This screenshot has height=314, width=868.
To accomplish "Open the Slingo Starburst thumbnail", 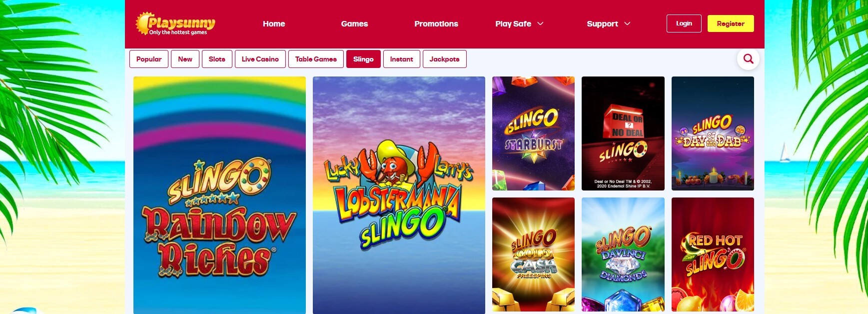I will [x=533, y=133].
